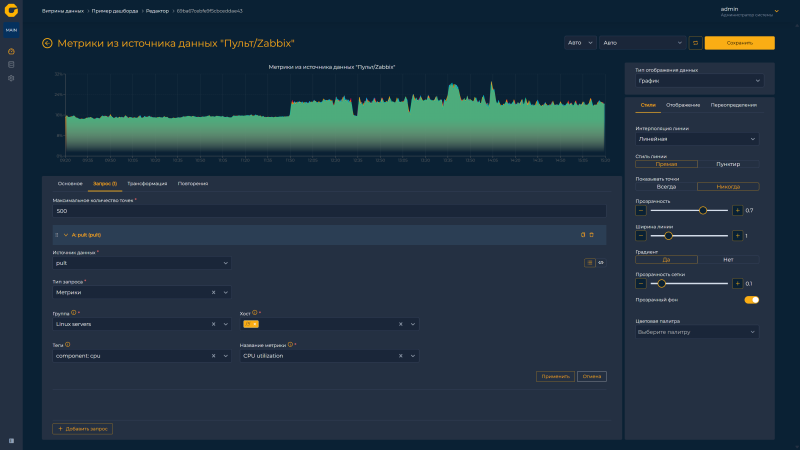Increase Прозрачность сетки with the plus button
Viewport: 800px width, 450px height.
click(x=737, y=284)
